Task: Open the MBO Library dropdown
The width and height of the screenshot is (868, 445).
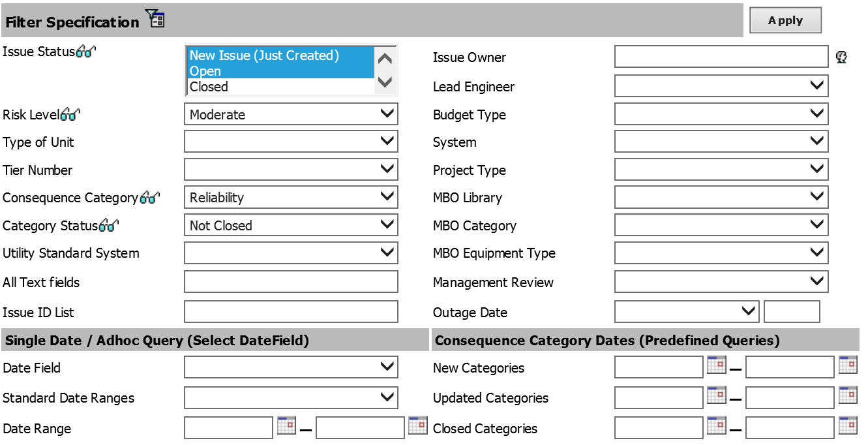Action: [x=721, y=197]
